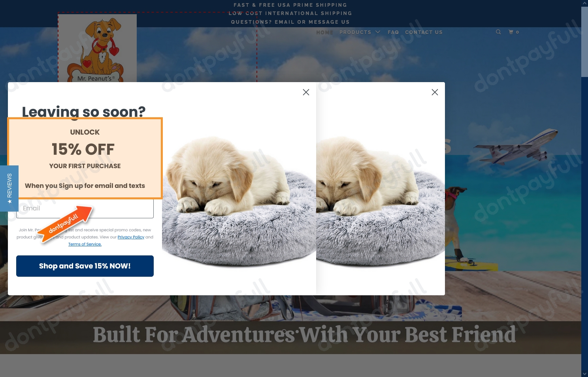Open the FAQ menu item

click(393, 32)
